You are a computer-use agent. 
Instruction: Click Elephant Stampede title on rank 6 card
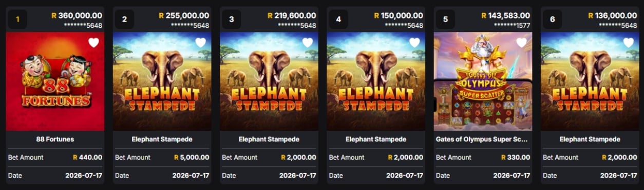coord(590,139)
